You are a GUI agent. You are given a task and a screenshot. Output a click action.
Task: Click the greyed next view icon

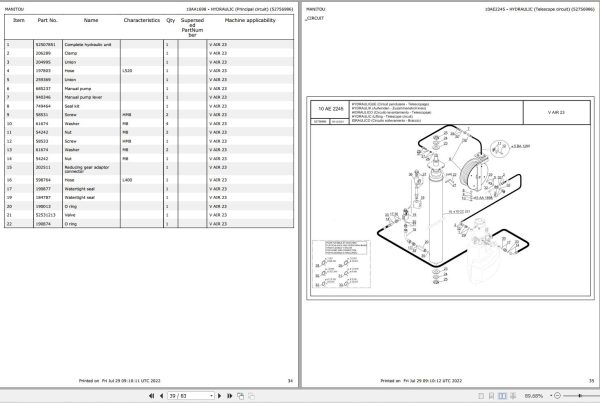click(251, 396)
